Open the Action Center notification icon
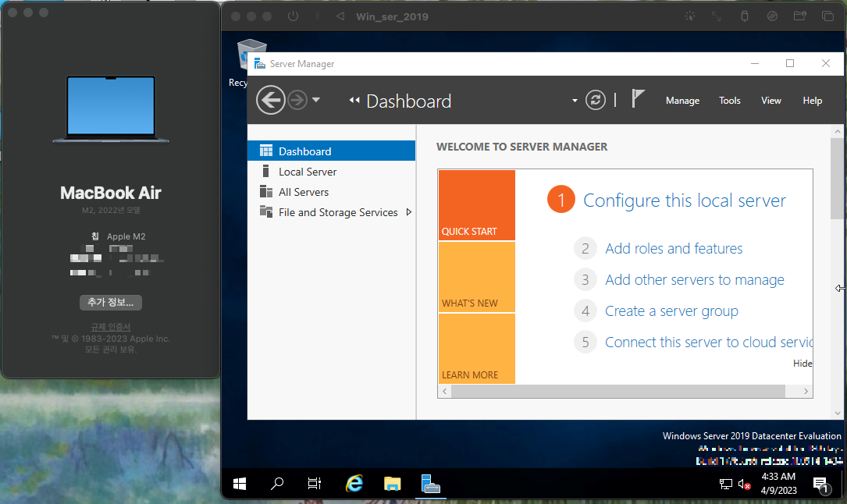Viewport: 847px width, 504px height. point(820,484)
